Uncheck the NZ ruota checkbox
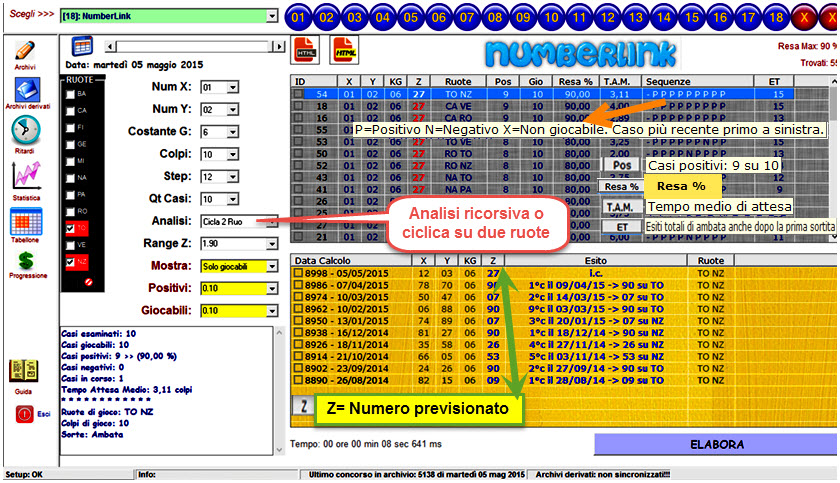The width and height of the screenshot is (840, 483). (70, 262)
